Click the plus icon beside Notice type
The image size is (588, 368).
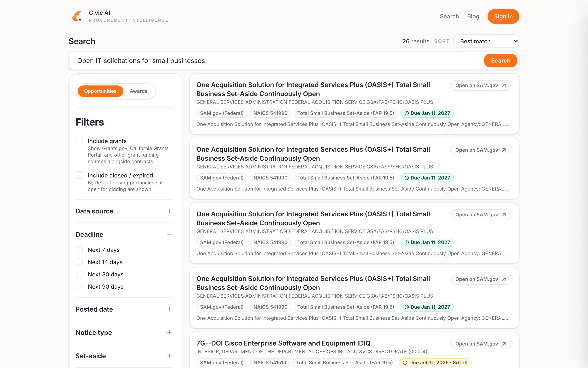(x=169, y=332)
